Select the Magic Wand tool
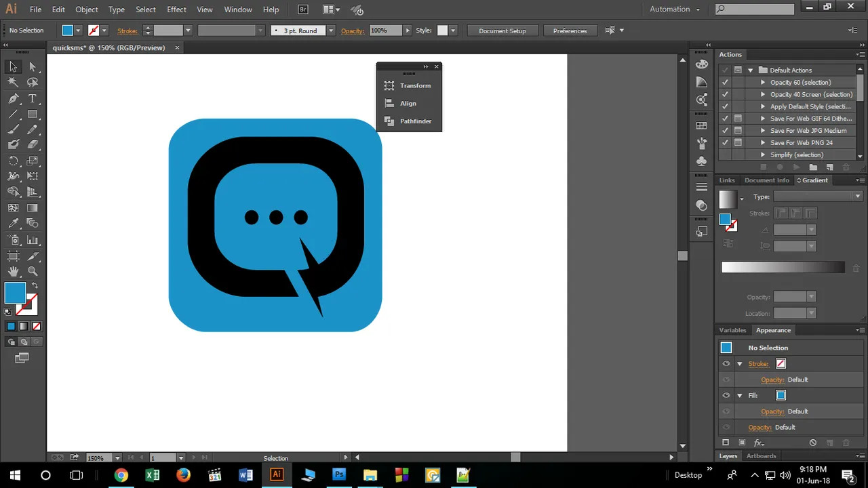 13,82
